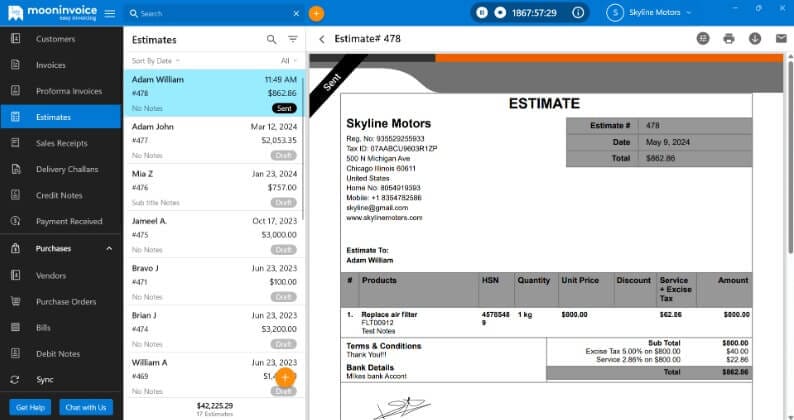This screenshot has height=420, width=794.
Task: Print the estimate
Action: (729, 39)
